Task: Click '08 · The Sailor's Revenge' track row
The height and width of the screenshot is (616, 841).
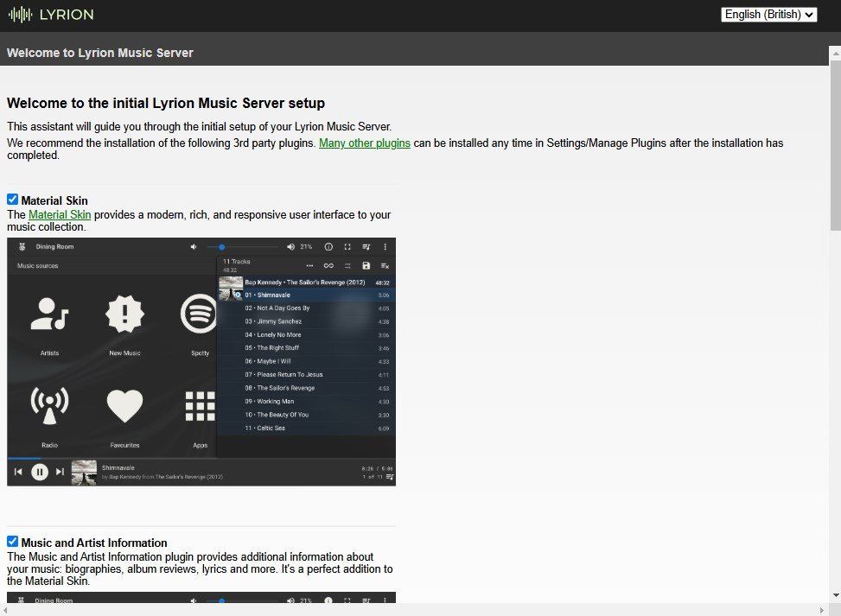Action: (x=306, y=388)
